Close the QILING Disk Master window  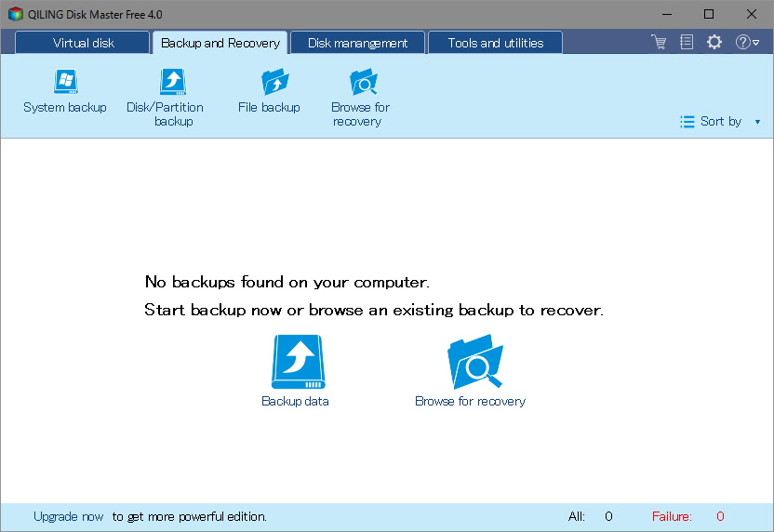coord(752,14)
